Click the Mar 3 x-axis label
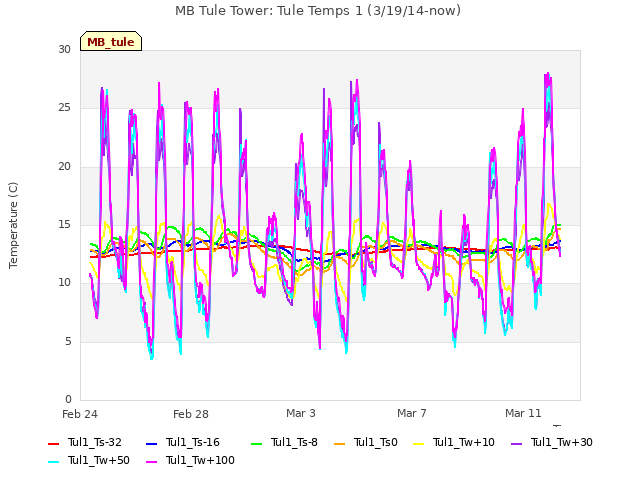The image size is (640, 480). [x=301, y=413]
